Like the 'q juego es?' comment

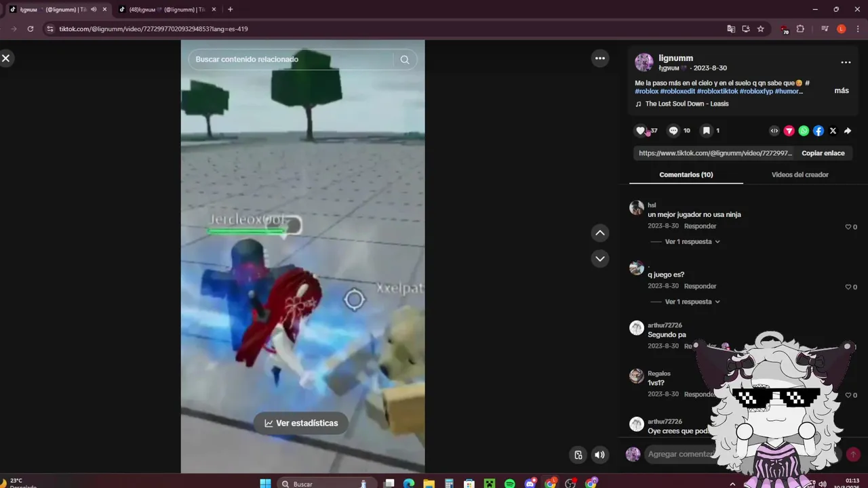tap(848, 287)
